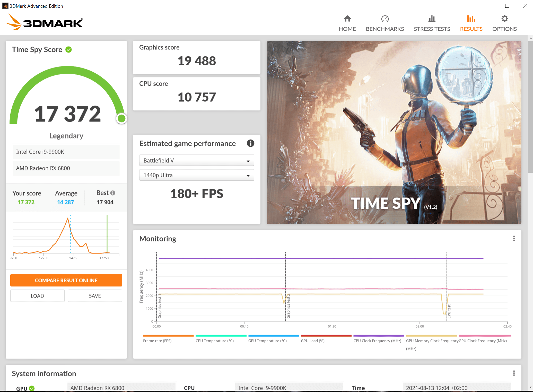
Task: Toggle Frame rate (FPS) legend series
Action: coord(157,341)
